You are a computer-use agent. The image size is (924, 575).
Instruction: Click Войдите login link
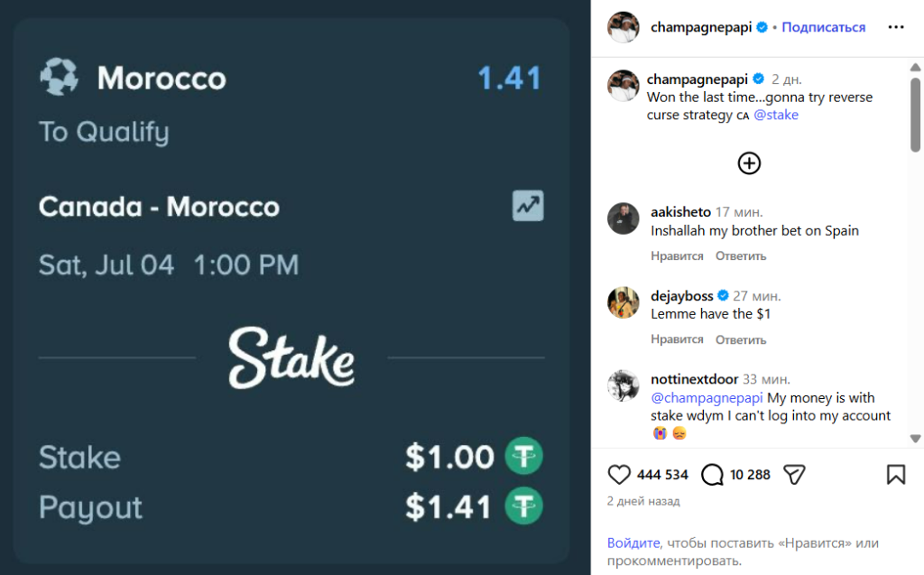coord(633,543)
